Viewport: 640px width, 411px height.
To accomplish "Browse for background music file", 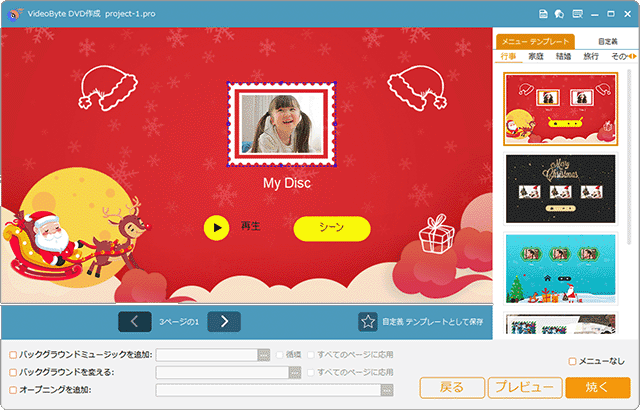I will tap(264, 354).
